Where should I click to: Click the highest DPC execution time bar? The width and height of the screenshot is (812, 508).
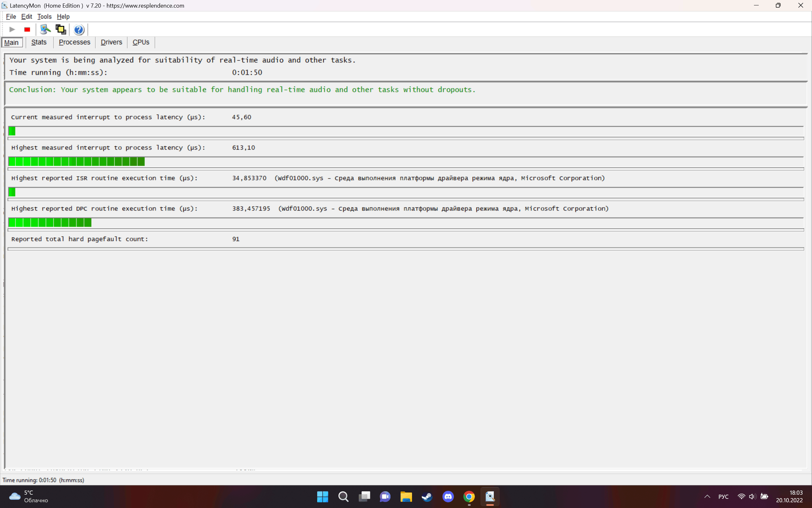click(x=406, y=223)
